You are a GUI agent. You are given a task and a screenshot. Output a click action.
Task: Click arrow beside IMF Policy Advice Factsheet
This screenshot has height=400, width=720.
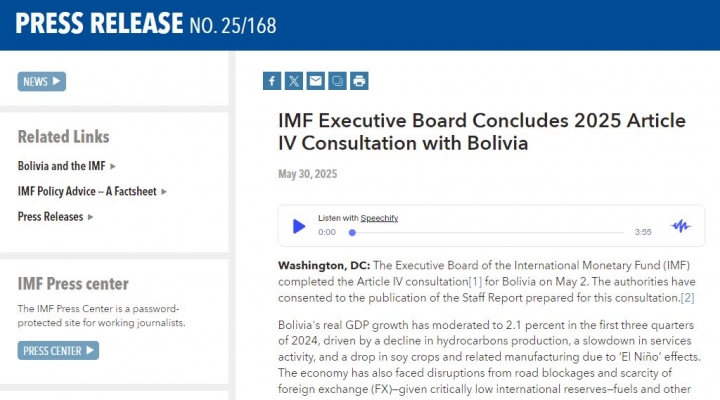[x=164, y=192]
